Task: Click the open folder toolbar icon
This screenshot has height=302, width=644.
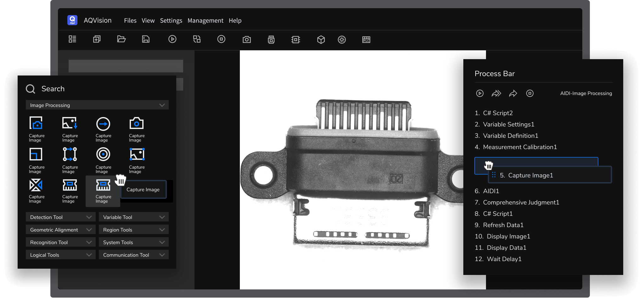Action: click(x=121, y=39)
